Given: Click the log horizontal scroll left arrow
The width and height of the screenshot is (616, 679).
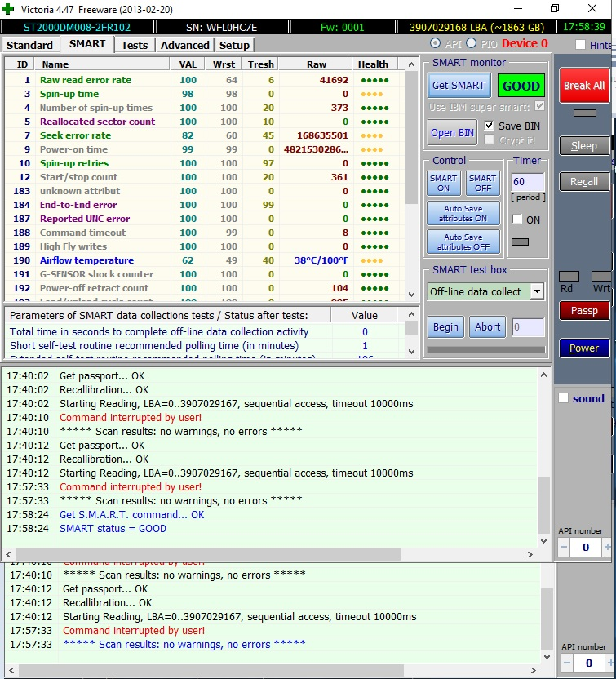Looking at the screenshot, I should 8,554.
